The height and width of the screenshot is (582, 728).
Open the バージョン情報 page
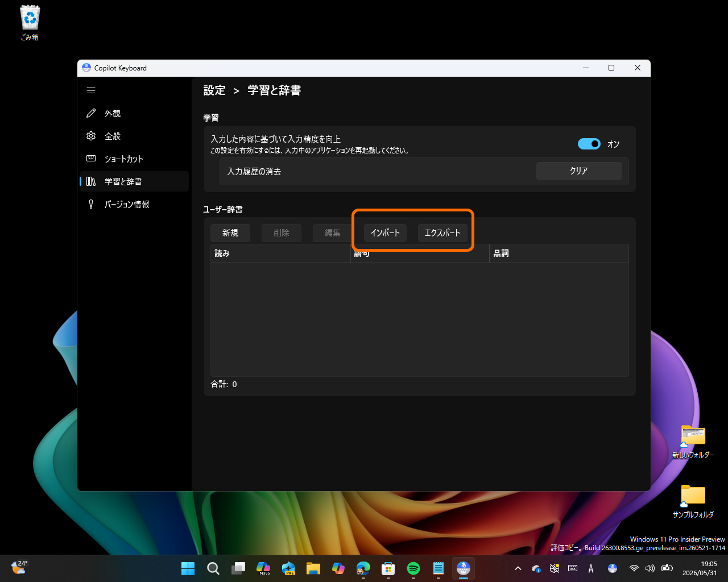tap(134, 205)
